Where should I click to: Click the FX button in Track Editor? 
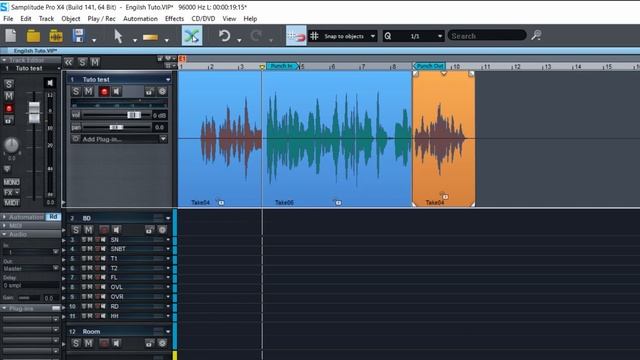[11, 192]
